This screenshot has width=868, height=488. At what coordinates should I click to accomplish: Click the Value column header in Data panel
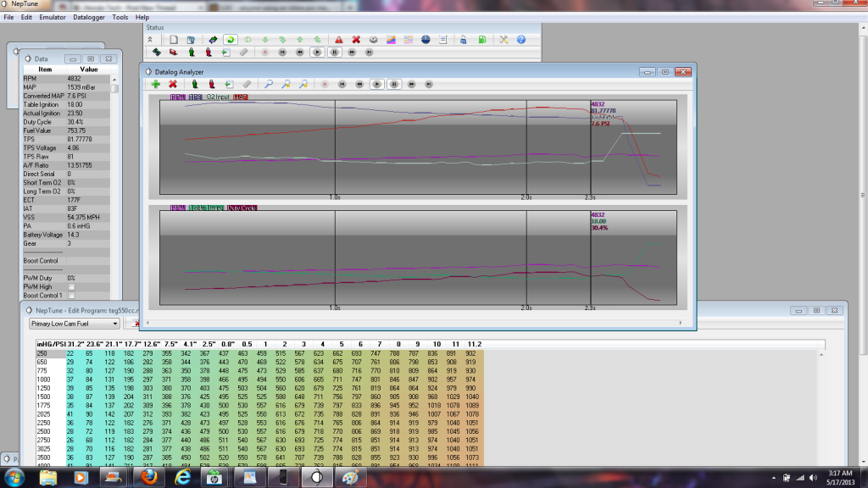(88, 69)
